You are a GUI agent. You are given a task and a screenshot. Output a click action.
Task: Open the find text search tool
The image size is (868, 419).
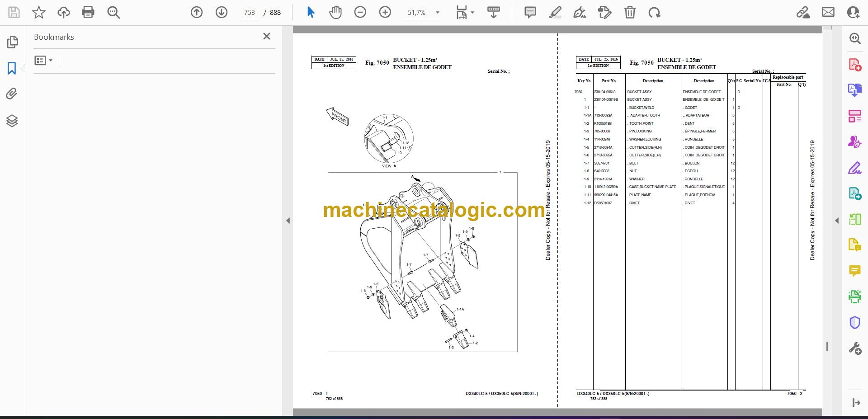coord(113,12)
